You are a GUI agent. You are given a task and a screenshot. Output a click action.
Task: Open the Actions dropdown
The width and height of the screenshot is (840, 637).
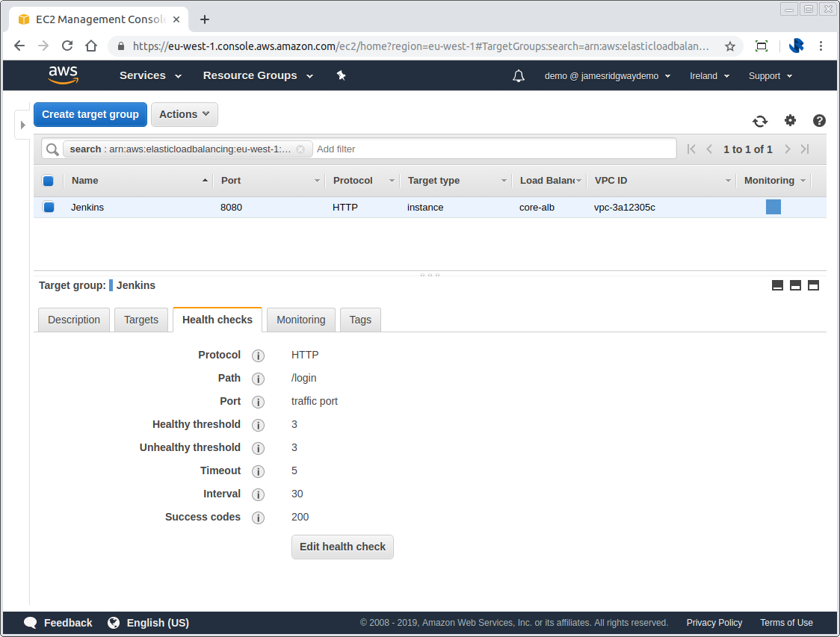(185, 114)
